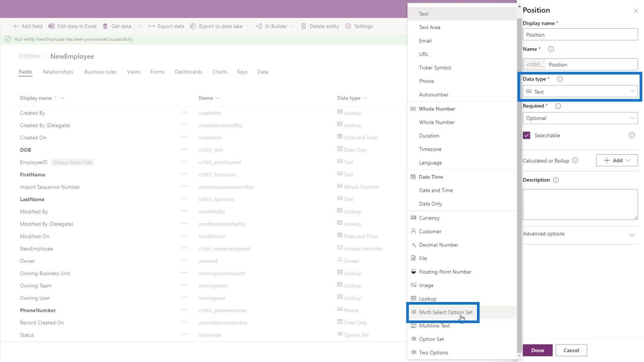644x362 pixels.
Task: Open the Export to data lake chevron
Action: click(248, 26)
